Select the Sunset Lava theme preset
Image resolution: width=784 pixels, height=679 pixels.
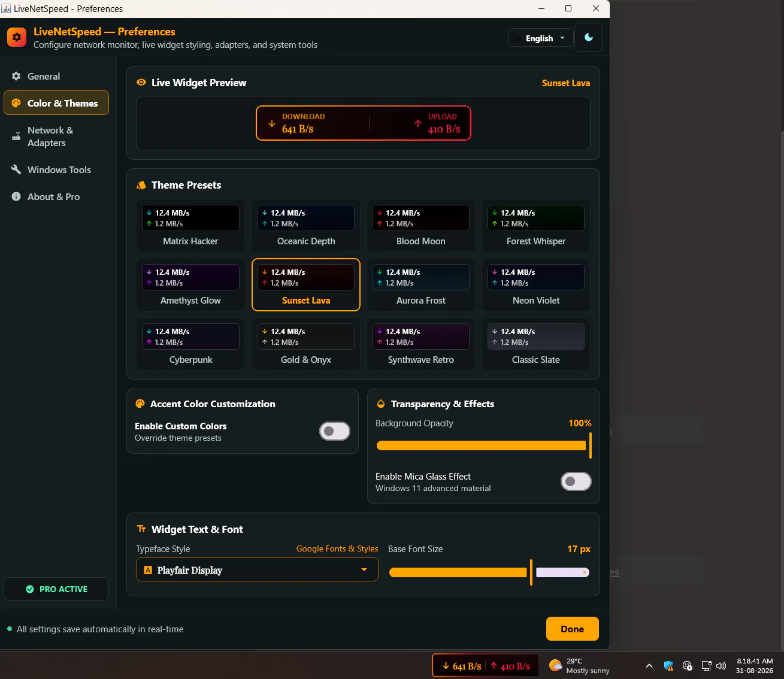306,284
